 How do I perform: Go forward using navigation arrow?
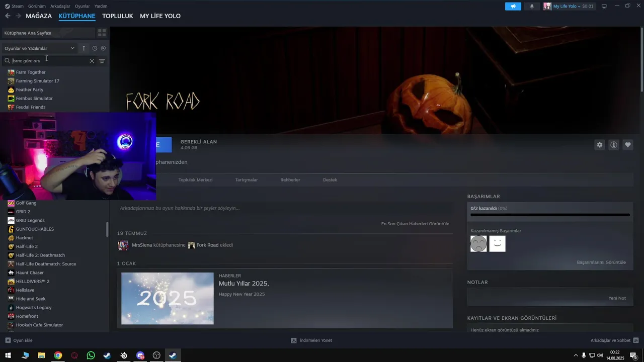tap(18, 16)
